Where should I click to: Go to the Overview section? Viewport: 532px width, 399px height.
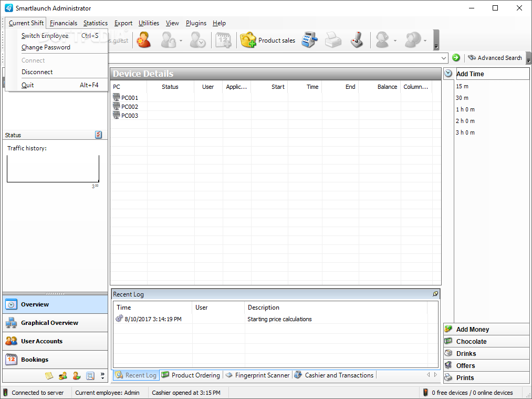click(55, 304)
